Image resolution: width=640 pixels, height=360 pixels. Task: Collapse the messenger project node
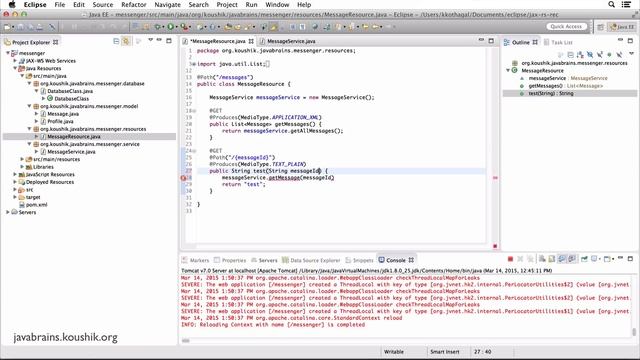(8, 53)
